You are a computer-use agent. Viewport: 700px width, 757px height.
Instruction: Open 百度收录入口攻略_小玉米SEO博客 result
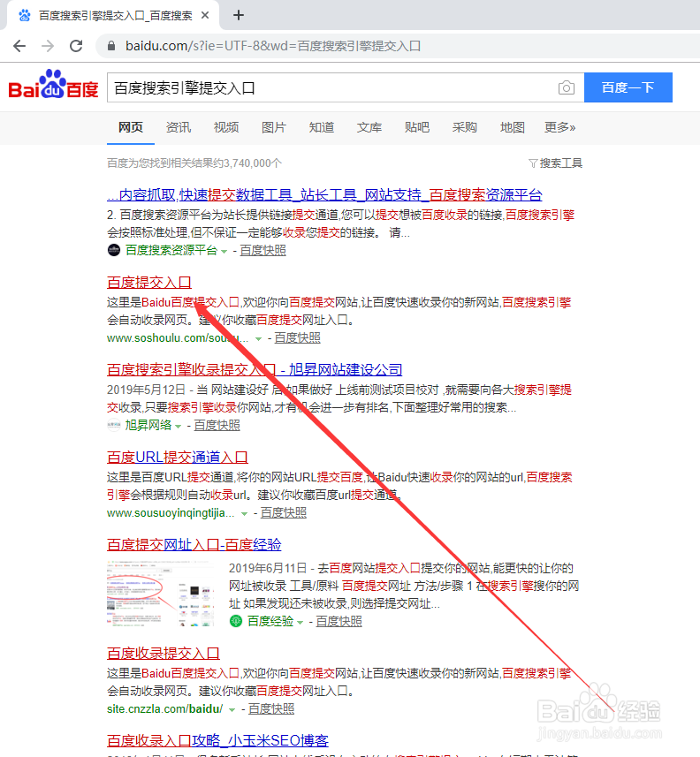coord(218,740)
